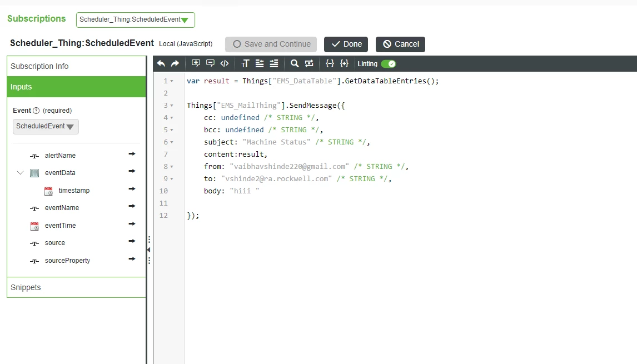Click the indent lines icon
The width and height of the screenshot is (637, 364).
274,63
